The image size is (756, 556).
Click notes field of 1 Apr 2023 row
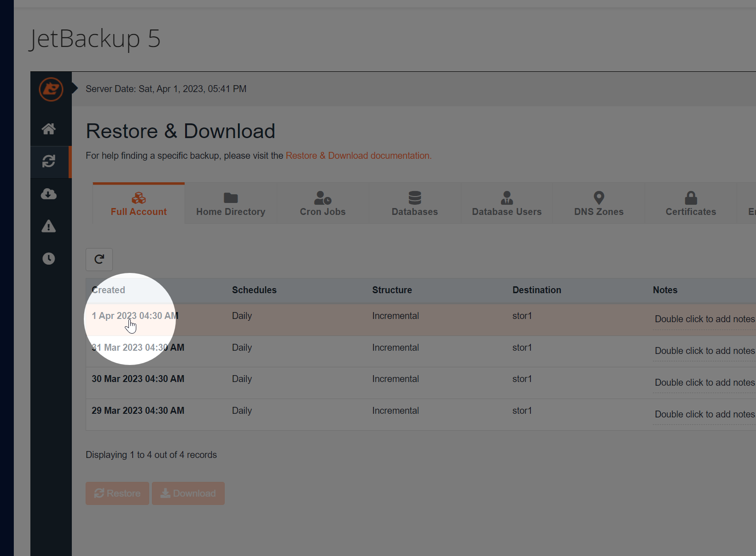(704, 319)
